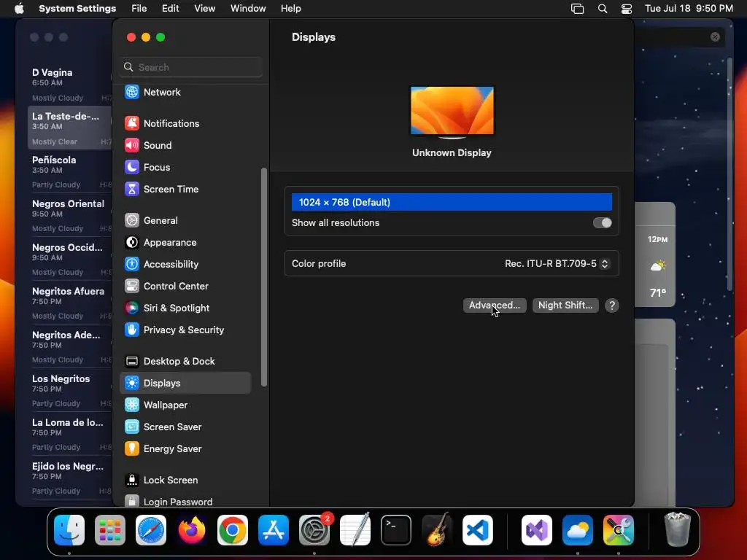Clear the Weather window search field
Image resolution: width=747 pixels, height=560 pixels.
click(x=715, y=36)
